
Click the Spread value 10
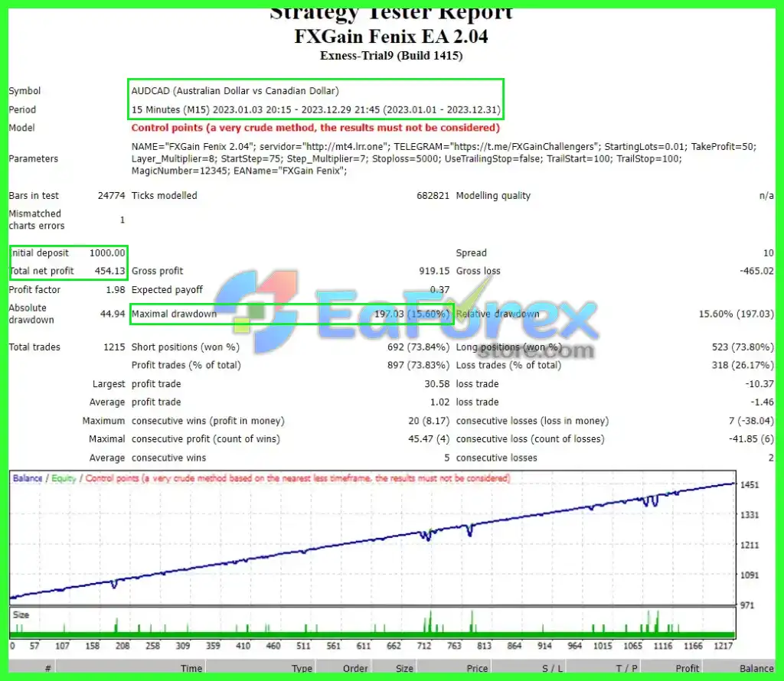tap(769, 253)
